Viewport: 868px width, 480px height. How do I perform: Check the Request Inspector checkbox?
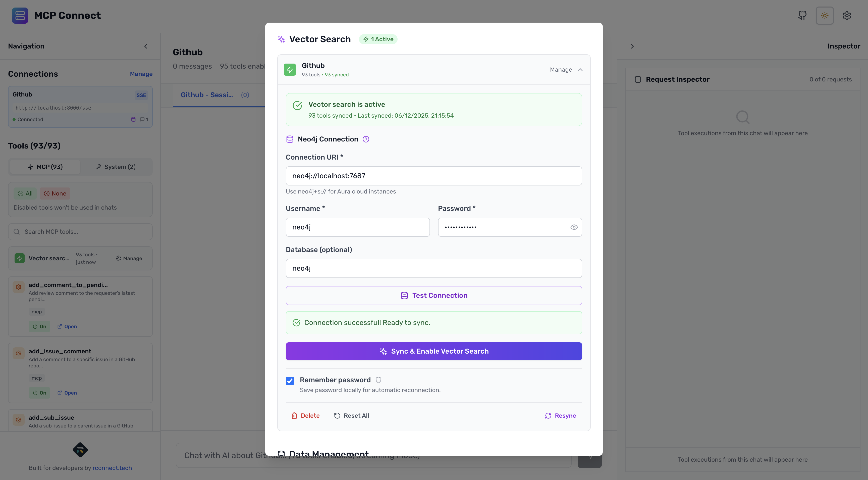click(x=638, y=79)
